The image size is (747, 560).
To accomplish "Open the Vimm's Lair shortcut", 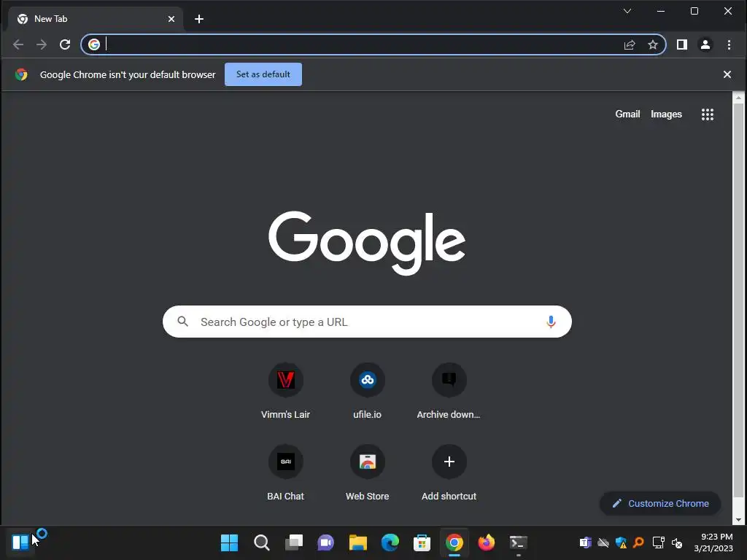I will coord(285,392).
